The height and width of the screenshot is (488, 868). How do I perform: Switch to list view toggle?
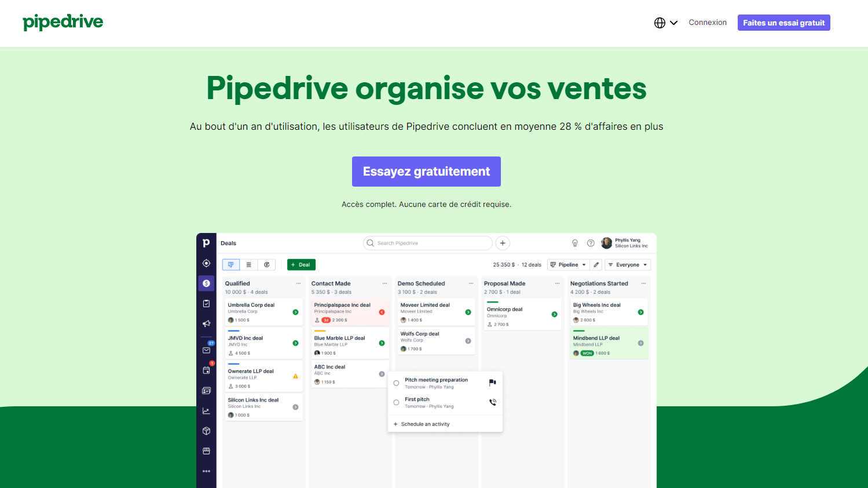coord(248,265)
